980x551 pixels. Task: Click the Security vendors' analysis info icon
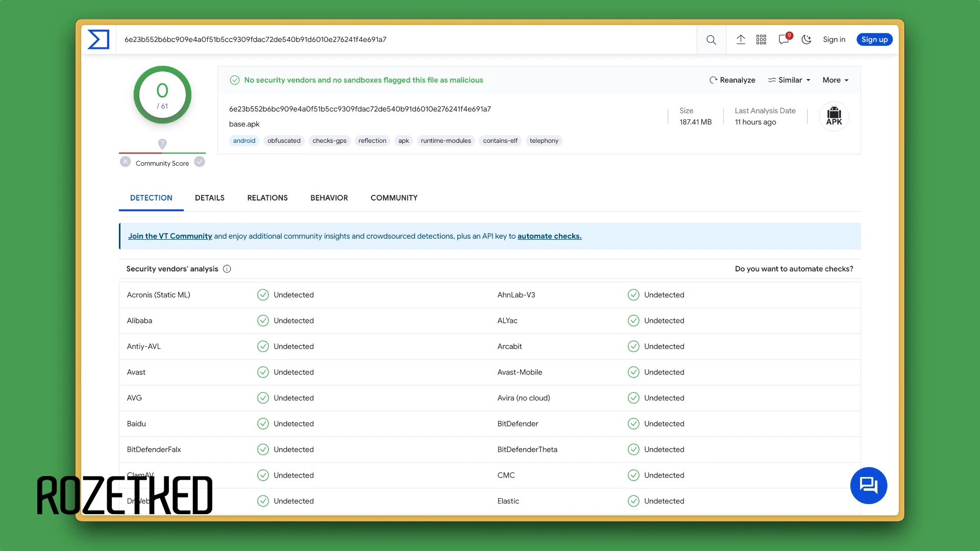pos(227,269)
